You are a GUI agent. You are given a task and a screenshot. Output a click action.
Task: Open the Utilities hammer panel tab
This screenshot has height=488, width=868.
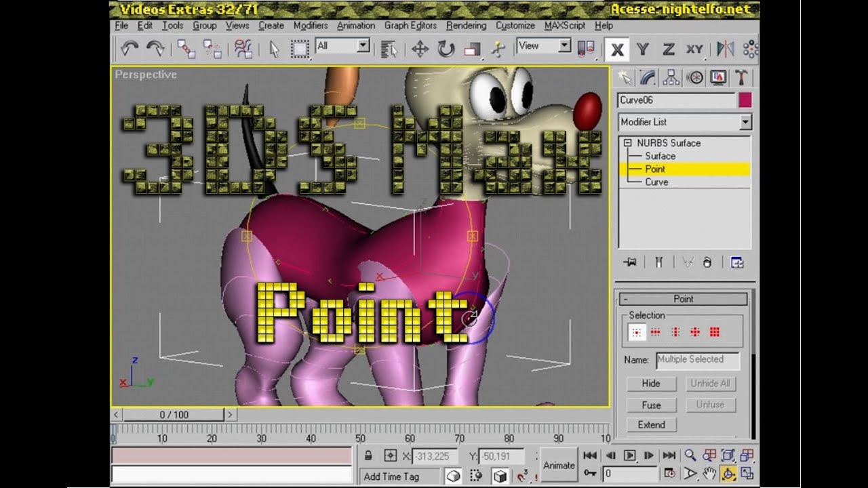pos(743,77)
